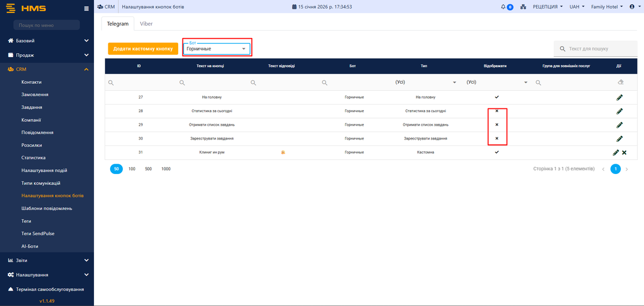644x306 pixels.
Task: Open the Бот dropdown selector
Action: point(217,49)
